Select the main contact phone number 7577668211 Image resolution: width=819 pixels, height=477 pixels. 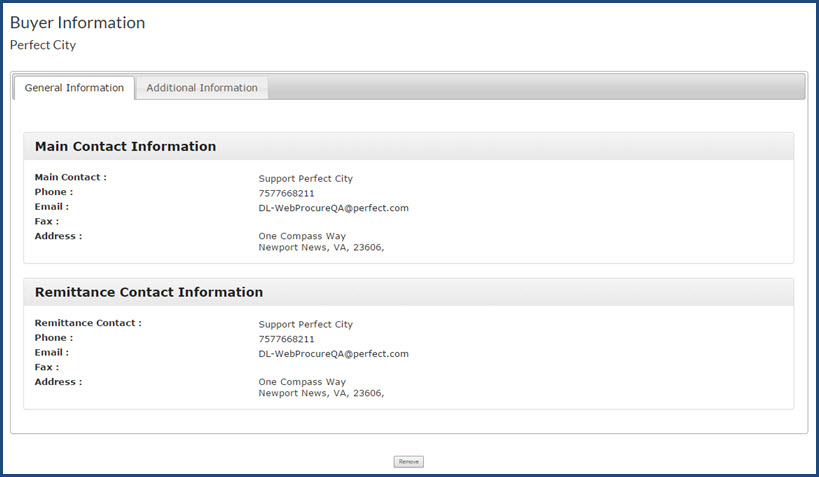tap(286, 193)
